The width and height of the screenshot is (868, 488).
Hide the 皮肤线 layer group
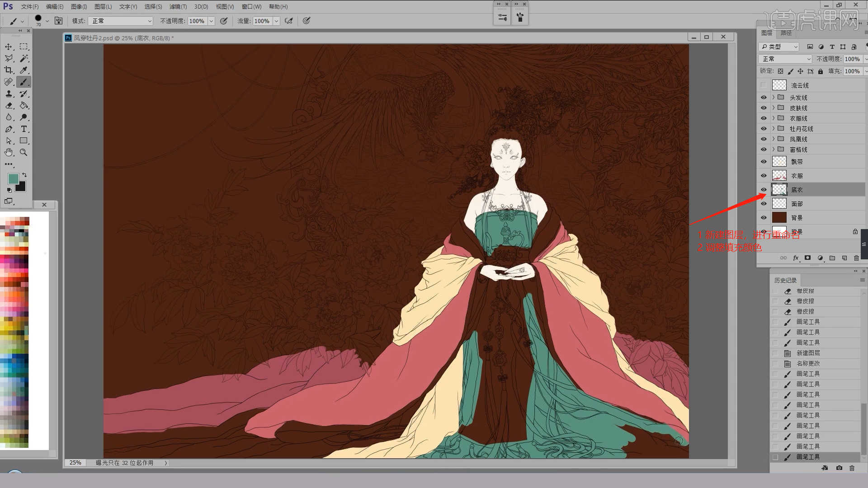click(x=764, y=108)
